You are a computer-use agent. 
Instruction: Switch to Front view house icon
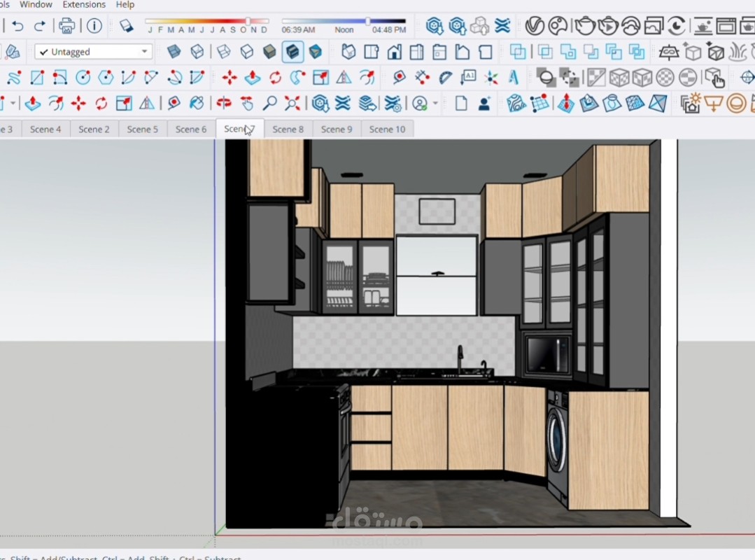click(x=395, y=52)
